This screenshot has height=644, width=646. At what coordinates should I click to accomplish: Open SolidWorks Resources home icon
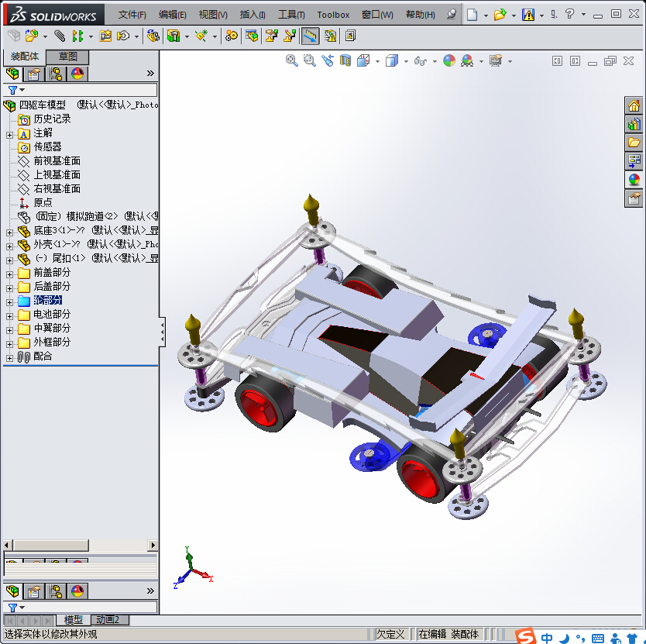[x=634, y=105]
